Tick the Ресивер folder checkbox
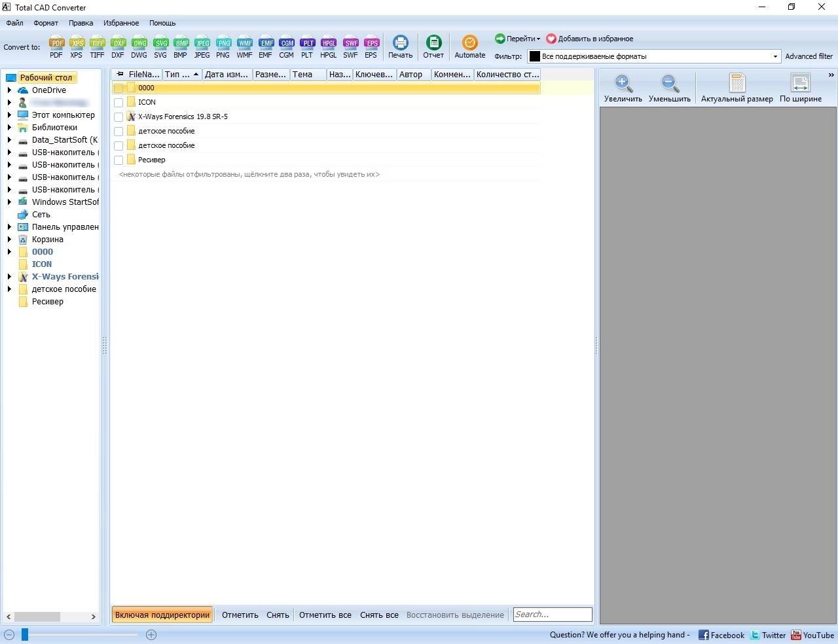Image resolution: width=838 pixels, height=644 pixels. point(118,160)
